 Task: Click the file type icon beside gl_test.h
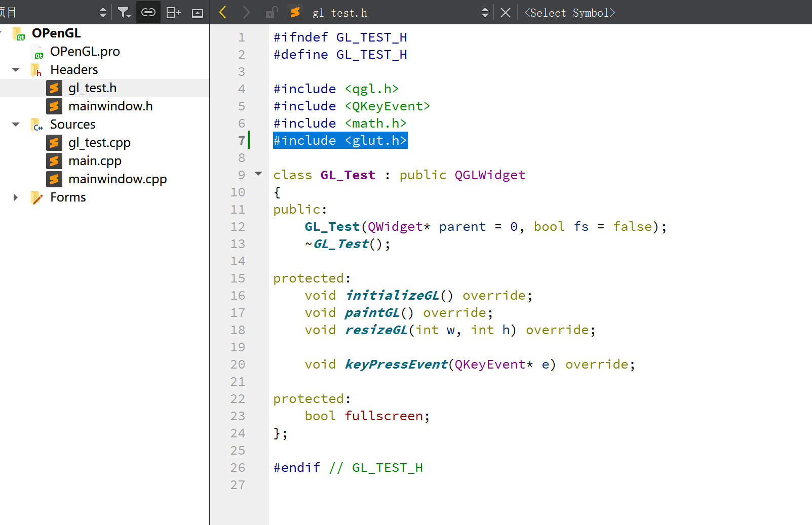tap(54, 88)
